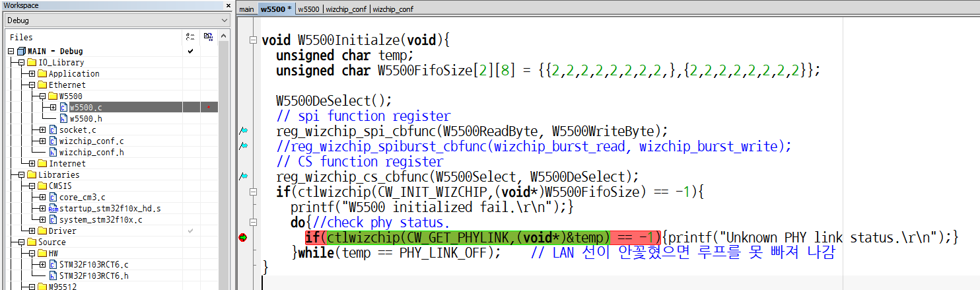Screen dimensions: 980x290
Task: Switch to the main editor tab
Action: [246, 9]
